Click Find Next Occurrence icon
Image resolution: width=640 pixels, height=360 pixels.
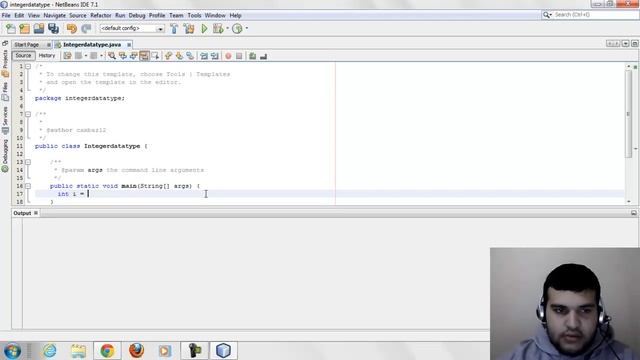[133, 56]
